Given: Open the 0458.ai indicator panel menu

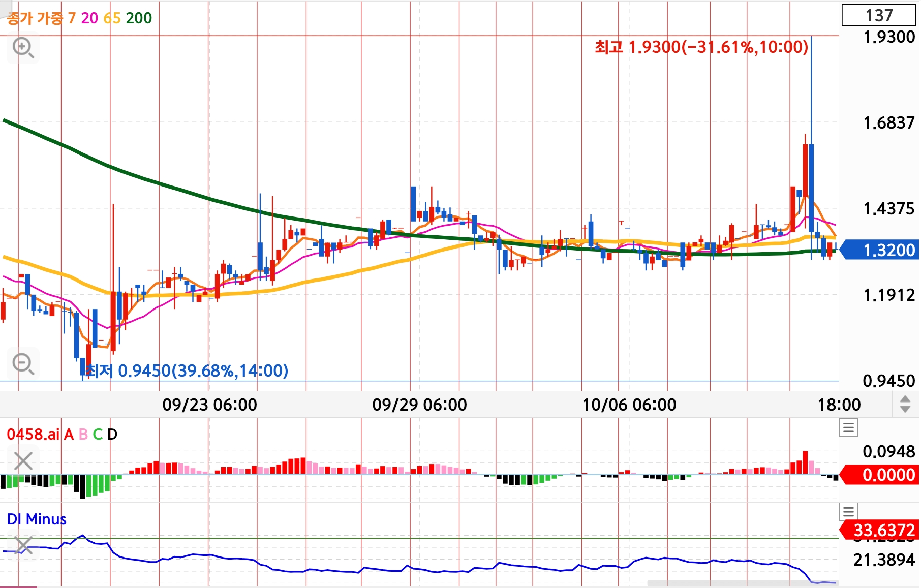Looking at the screenshot, I should [848, 427].
